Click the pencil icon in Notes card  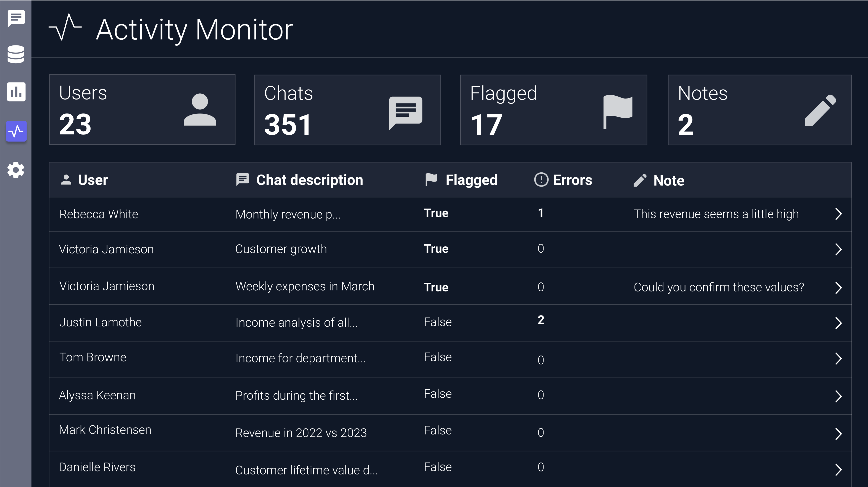[820, 110]
